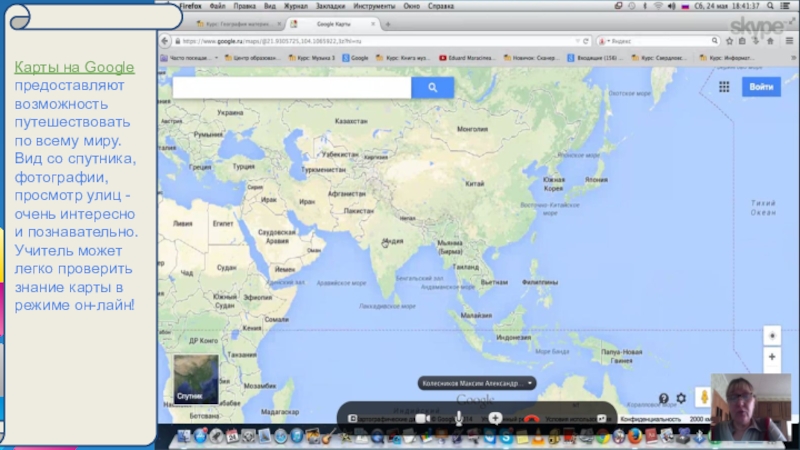The width and height of the screenshot is (800, 450).
Task: Click the Казахстан label on map
Action: coord(351,121)
